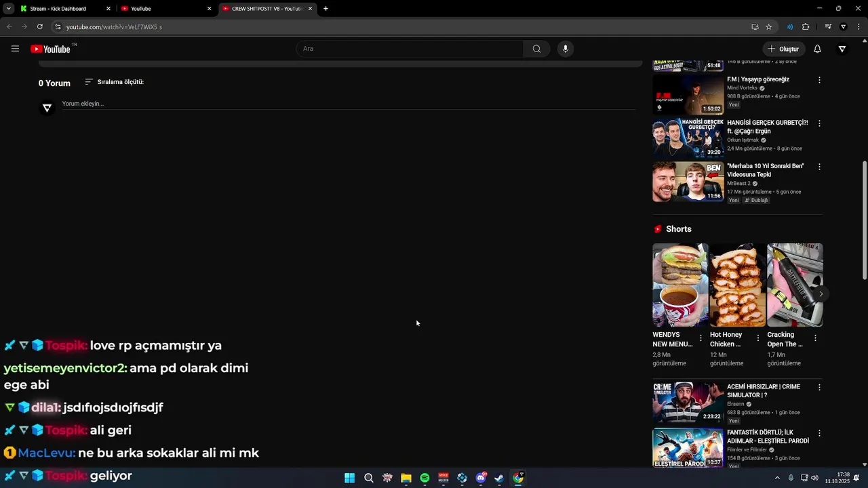Open a new browser tab

(325, 9)
